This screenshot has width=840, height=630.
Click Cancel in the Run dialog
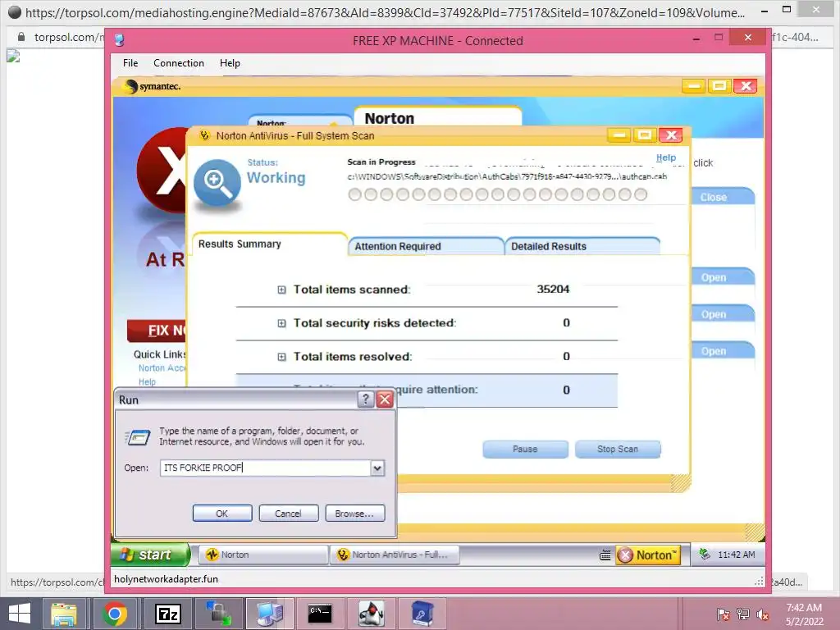(x=288, y=514)
